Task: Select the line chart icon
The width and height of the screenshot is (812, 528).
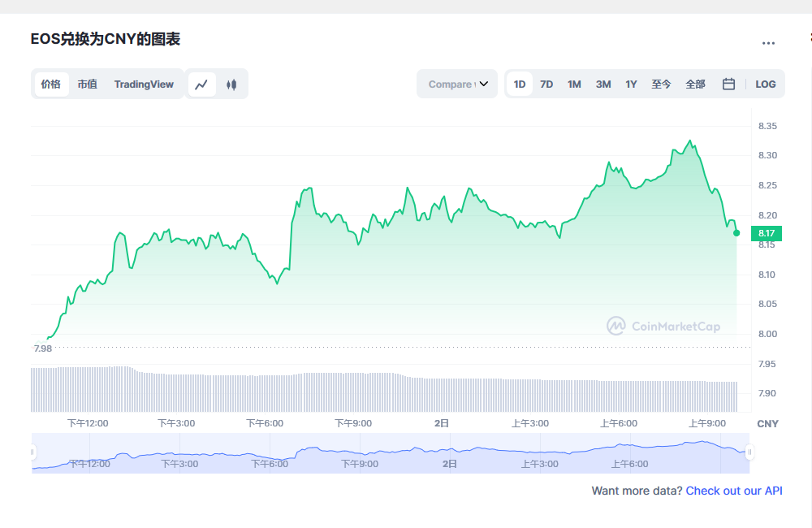Action: coord(201,84)
